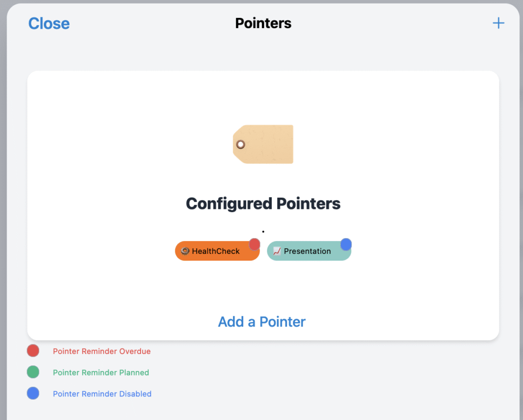The image size is (523, 420).
Task: Click blue disabled dot on Presentation
Action: [346, 245]
